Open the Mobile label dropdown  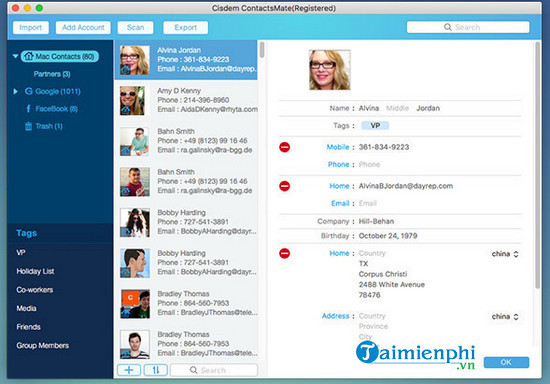click(338, 147)
